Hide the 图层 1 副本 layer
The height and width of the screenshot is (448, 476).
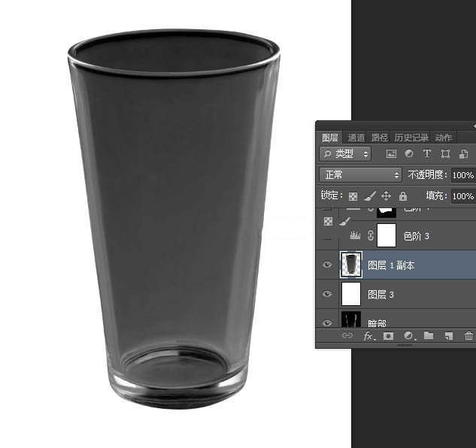pos(327,265)
